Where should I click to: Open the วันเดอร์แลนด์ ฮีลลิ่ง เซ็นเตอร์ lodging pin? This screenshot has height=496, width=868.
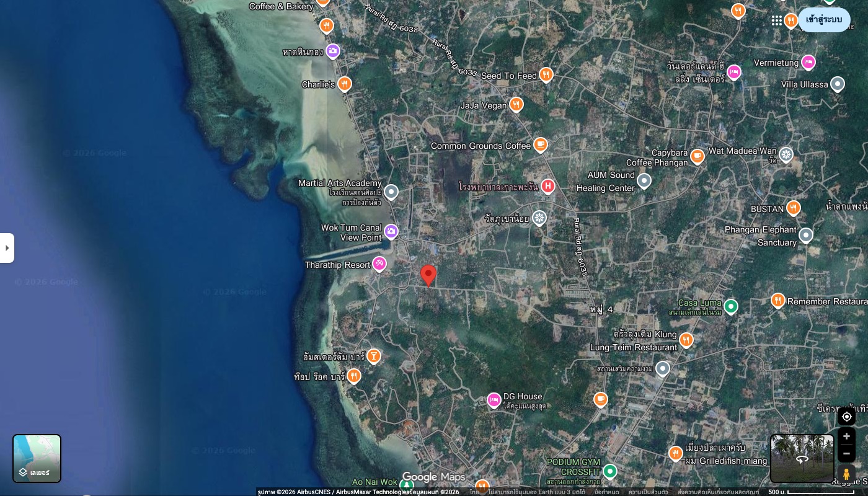734,72
